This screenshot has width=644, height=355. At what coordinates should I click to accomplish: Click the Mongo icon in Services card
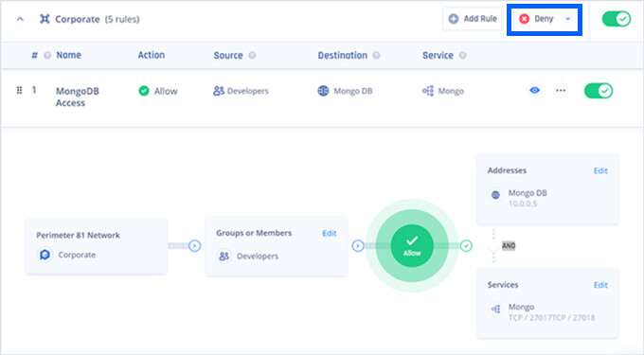[495, 309]
